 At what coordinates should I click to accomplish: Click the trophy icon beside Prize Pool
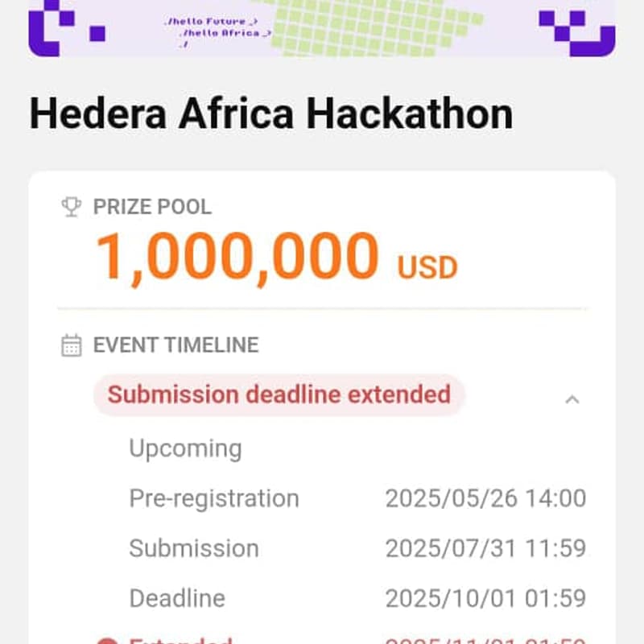[72, 207]
